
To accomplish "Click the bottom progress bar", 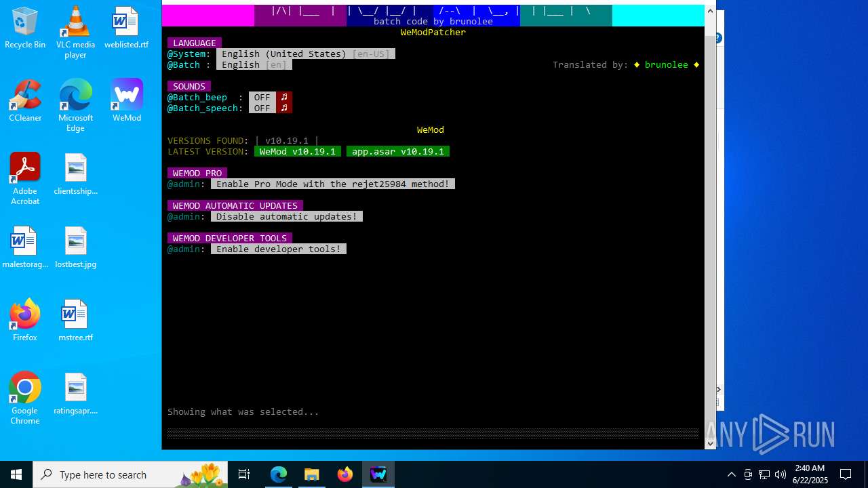I will [x=433, y=433].
